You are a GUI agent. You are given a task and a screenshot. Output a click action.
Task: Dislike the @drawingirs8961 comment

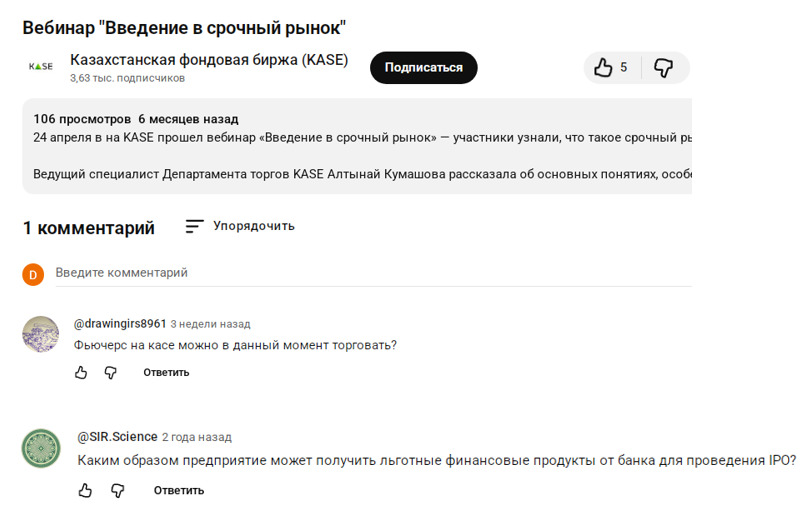pos(111,373)
